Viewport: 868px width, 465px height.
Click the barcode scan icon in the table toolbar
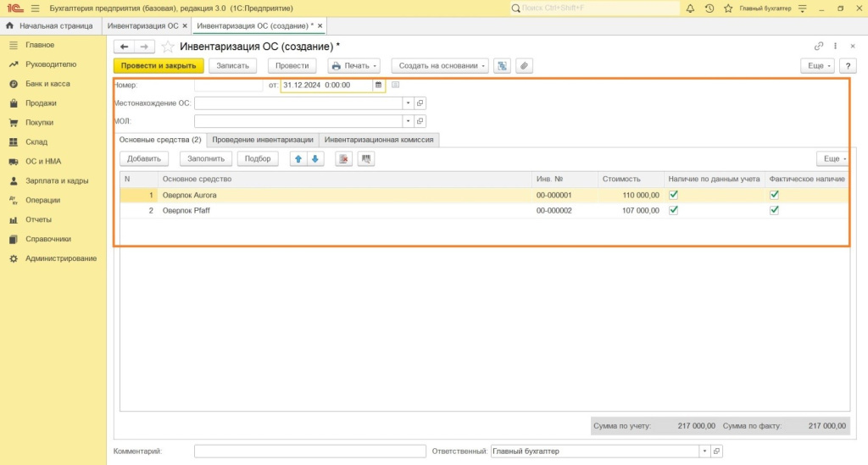pos(366,158)
